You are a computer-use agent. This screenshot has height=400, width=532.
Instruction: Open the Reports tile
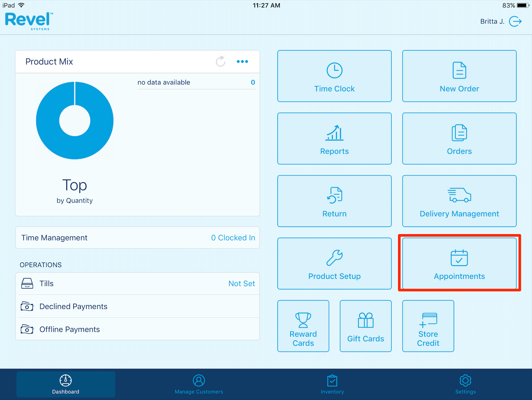[334, 139]
